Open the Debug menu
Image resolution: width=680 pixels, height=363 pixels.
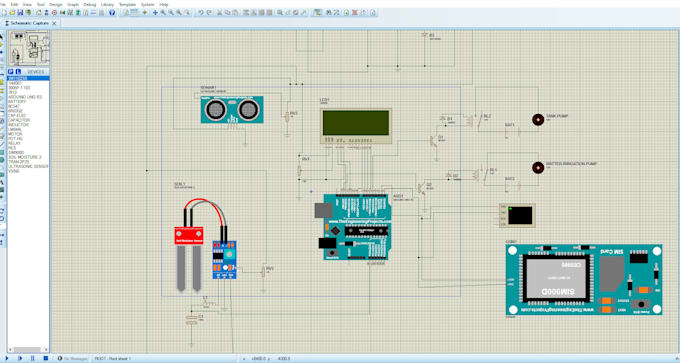click(x=90, y=4)
